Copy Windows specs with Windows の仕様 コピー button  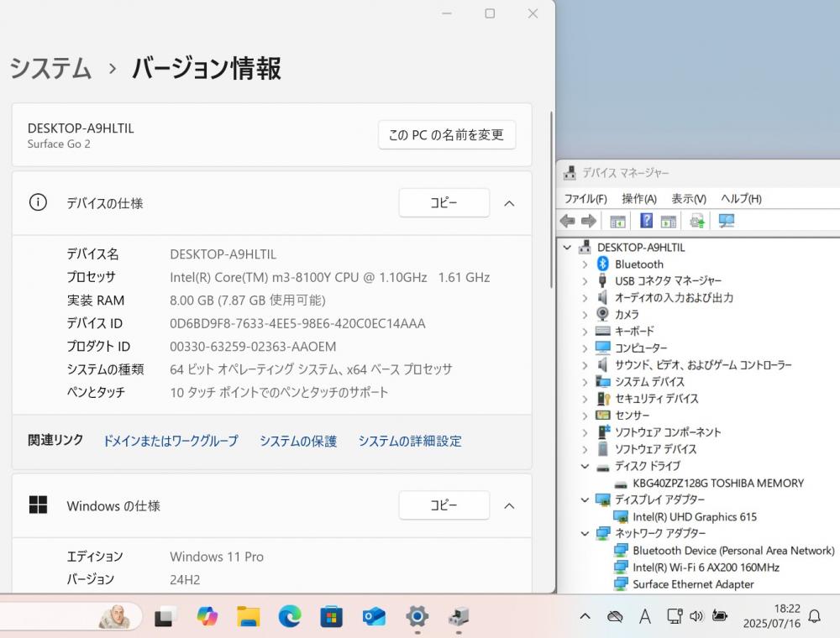444,505
